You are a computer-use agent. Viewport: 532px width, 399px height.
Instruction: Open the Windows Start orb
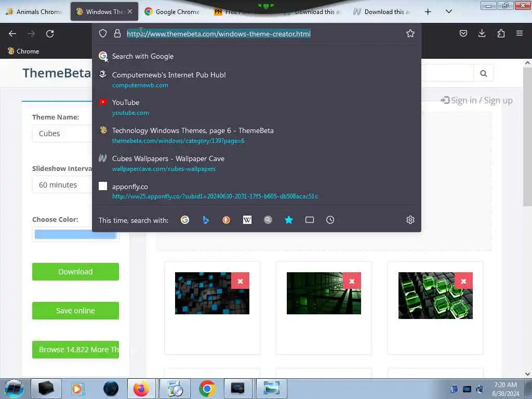click(x=14, y=389)
